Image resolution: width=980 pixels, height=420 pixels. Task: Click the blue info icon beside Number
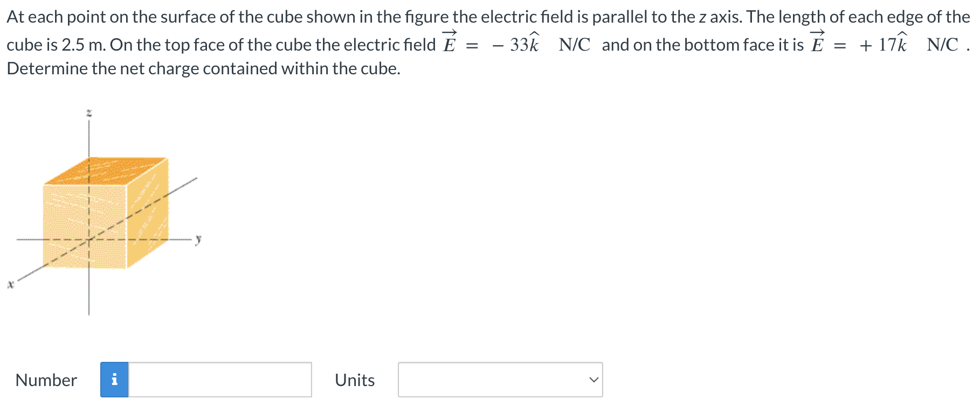tap(115, 381)
